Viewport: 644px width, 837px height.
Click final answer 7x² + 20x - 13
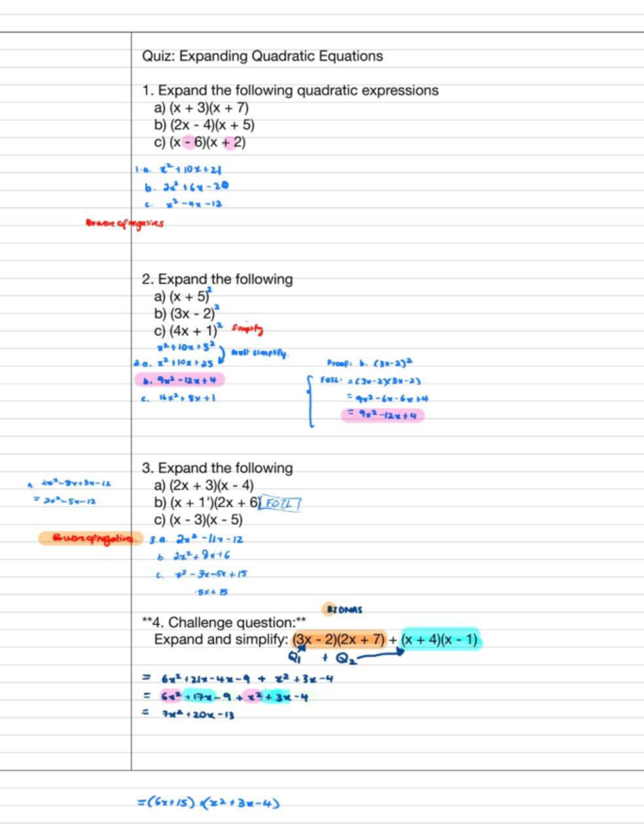[x=197, y=715]
